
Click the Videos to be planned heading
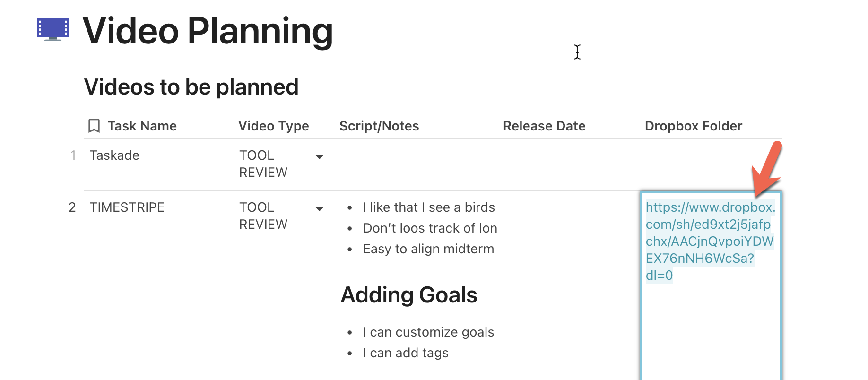(x=191, y=87)
